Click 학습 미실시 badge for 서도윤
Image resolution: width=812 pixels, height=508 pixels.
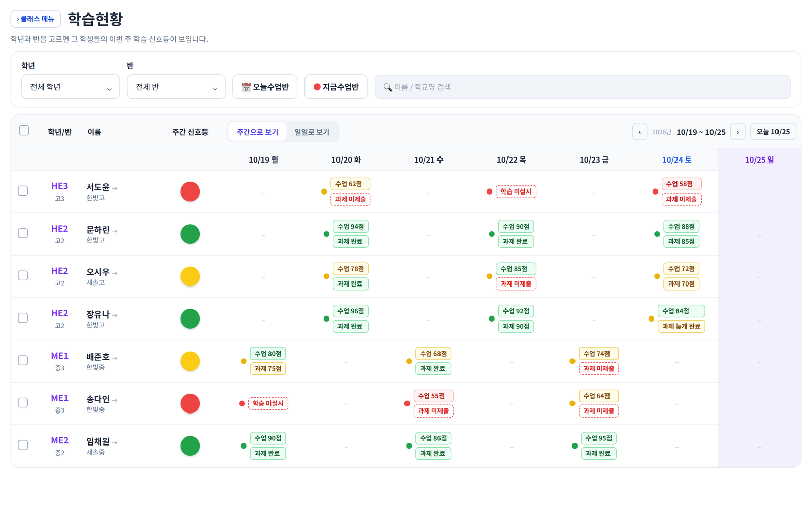click(516, 192)
